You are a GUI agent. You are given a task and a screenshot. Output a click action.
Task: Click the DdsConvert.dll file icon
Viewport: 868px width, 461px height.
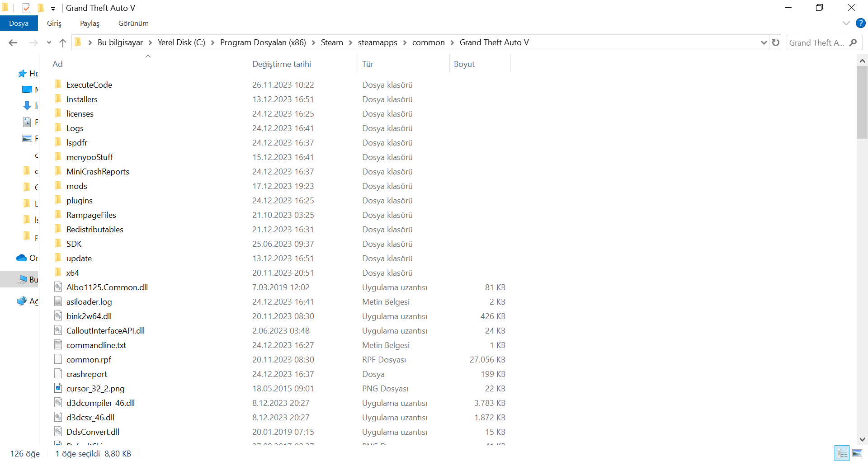click(58, 432)
